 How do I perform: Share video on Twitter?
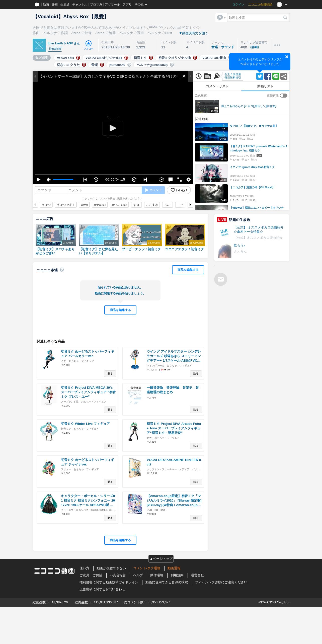260,76
